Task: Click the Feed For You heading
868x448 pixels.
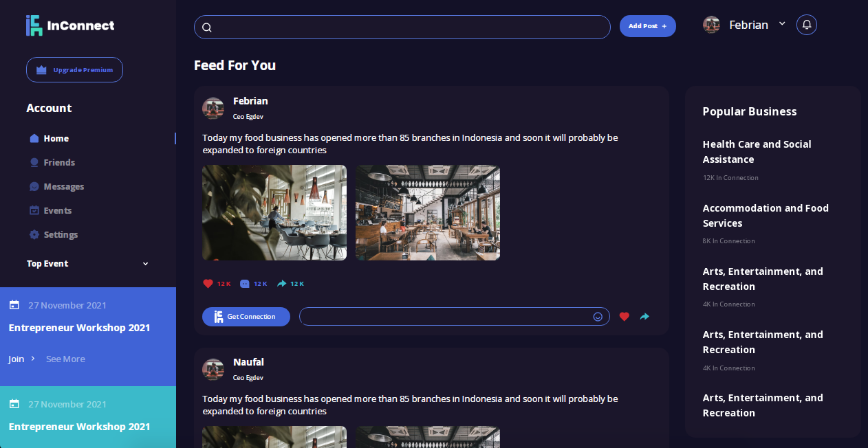Action: coord(235,65)
